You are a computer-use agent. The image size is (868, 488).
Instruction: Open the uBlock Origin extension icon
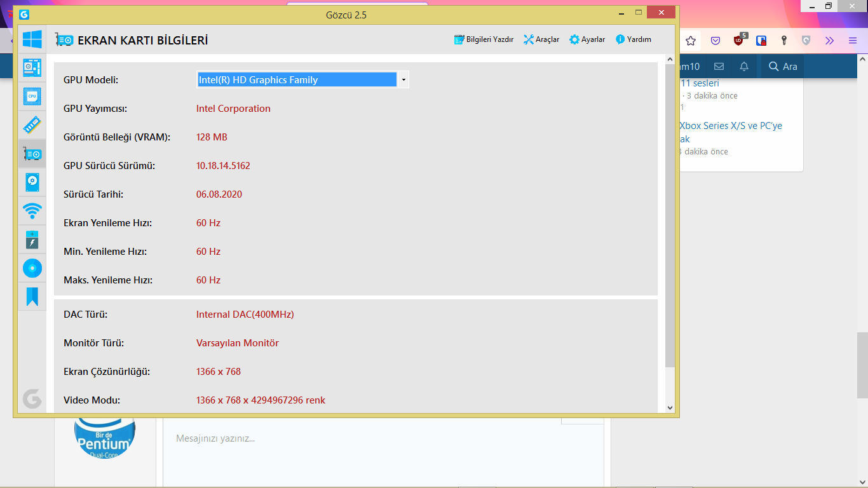point(739,40)
